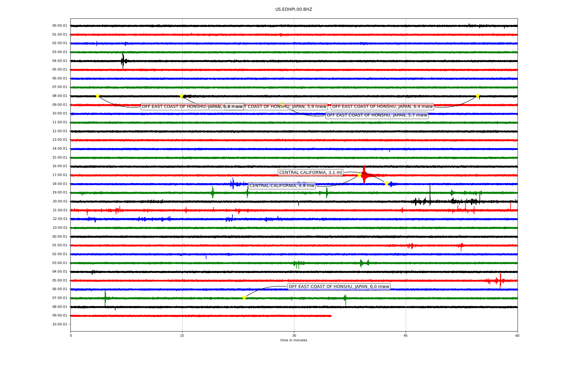Screen dimensions: 588x368
Task: Select the 'CENTRAL CALIFORNIA, 3.1 ml' annotation box
Action: click(x=310, y=173)
